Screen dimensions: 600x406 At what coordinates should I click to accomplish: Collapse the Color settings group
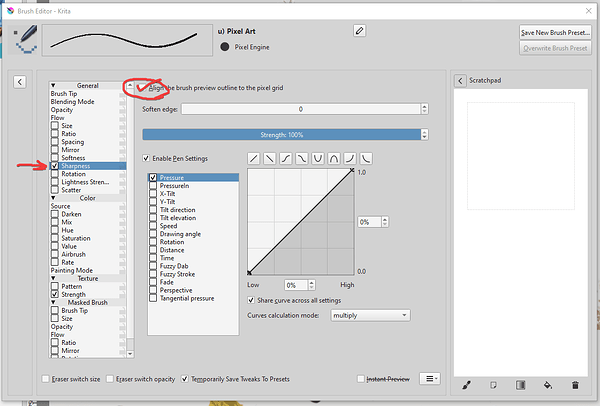pos(53,198)
